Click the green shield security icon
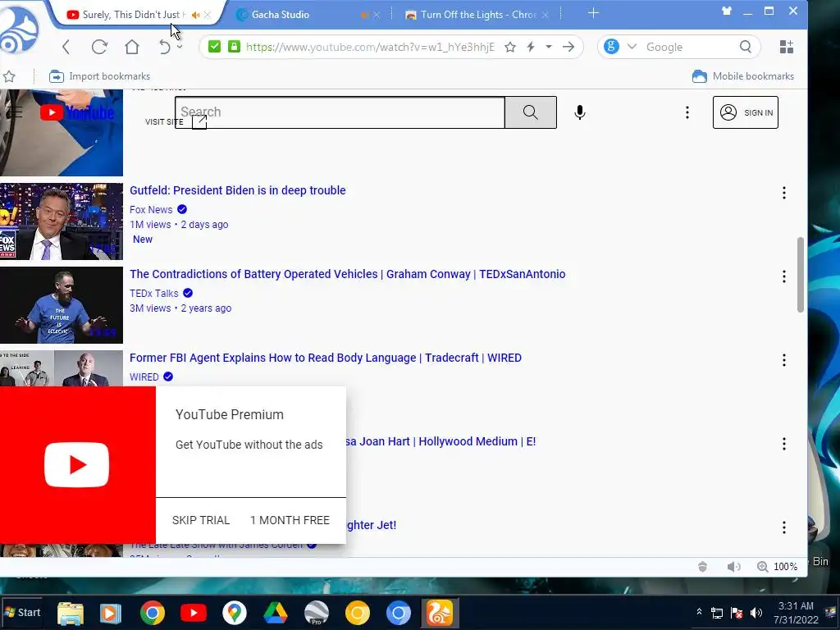Screen dimensions: 840x630 [x=214, y=47]
